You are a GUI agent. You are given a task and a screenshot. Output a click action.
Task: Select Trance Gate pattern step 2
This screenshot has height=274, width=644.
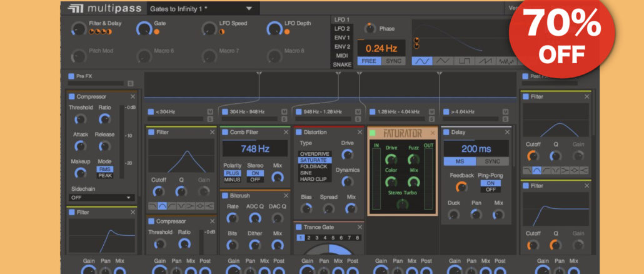click(309, 238)
